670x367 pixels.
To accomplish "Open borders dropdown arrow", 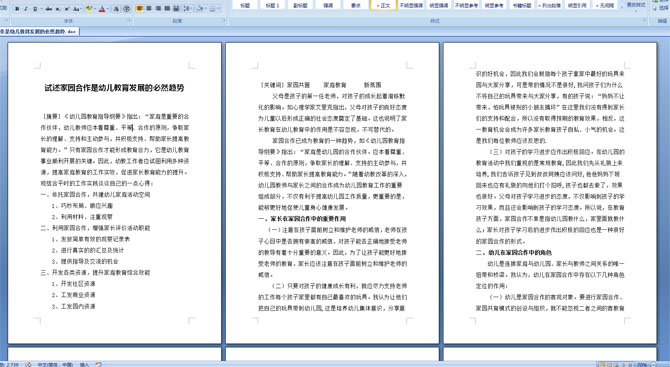I will pyautogui.click(x=219, y=9).
